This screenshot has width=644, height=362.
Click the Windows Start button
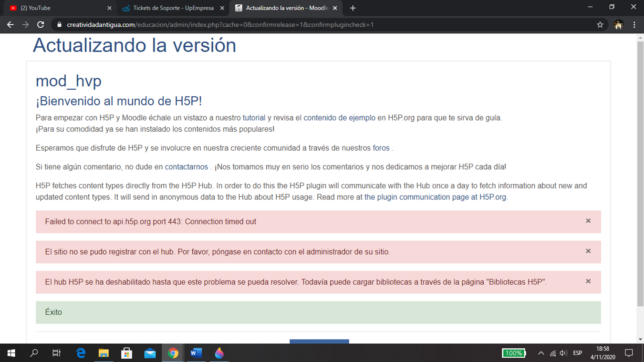click(10, 353)
